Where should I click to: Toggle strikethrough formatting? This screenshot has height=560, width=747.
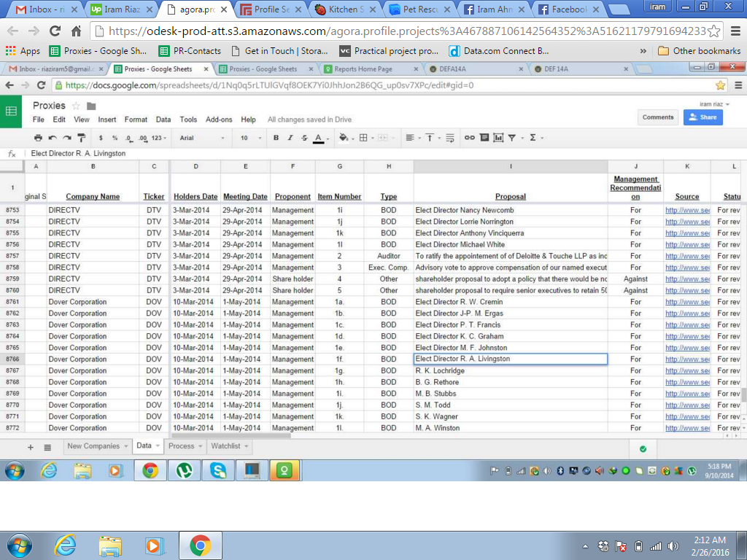tap(304, 138)
